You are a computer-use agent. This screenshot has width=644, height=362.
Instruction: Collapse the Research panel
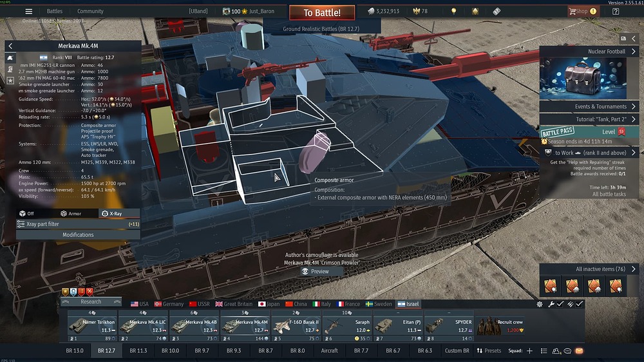coord(91,301)
